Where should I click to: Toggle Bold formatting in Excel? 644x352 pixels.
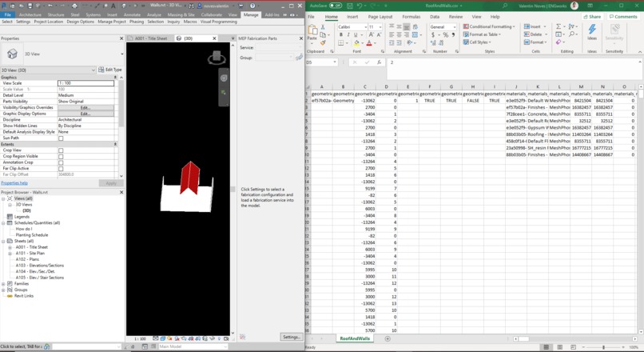[x=341, y=35]
